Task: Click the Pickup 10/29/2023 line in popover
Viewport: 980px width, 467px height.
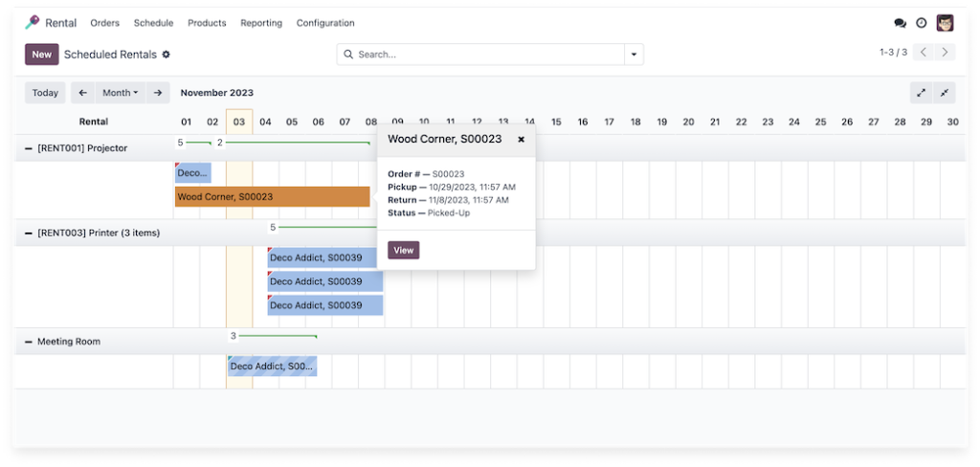Action: click(452, 187)
